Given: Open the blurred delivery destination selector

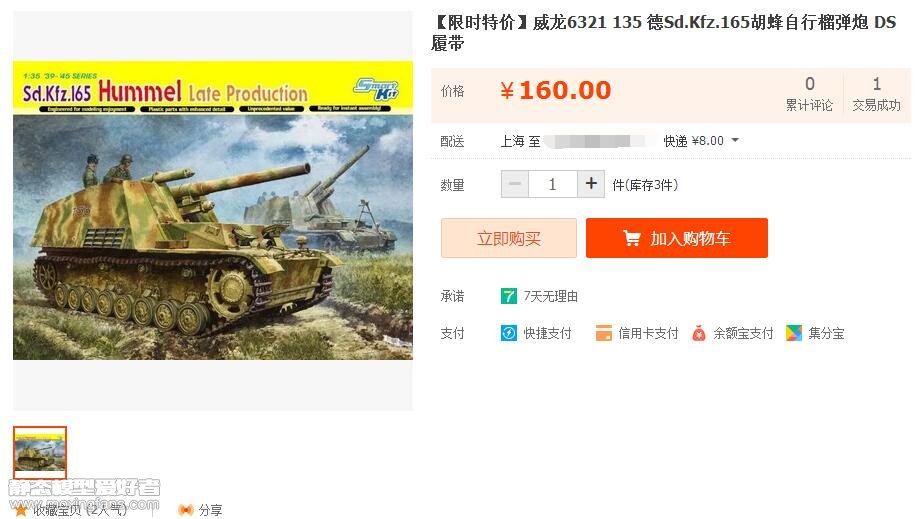Looking at the screenshot, I should 594,141.
